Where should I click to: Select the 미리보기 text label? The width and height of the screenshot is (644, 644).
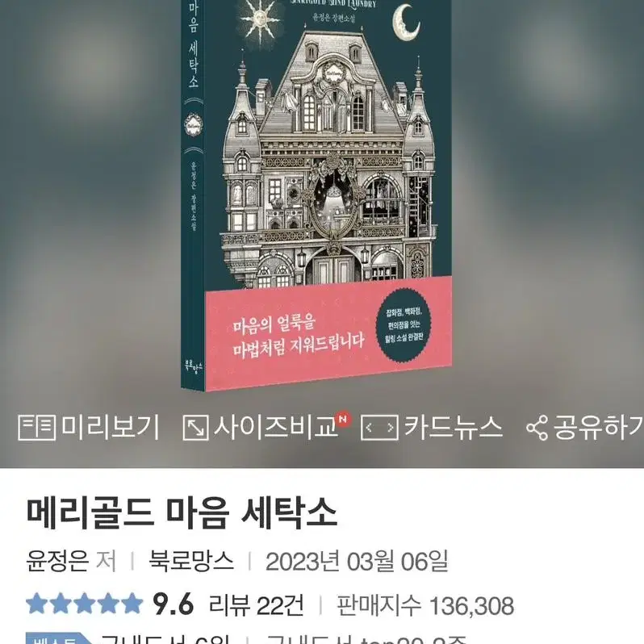[x=110, y=428]
